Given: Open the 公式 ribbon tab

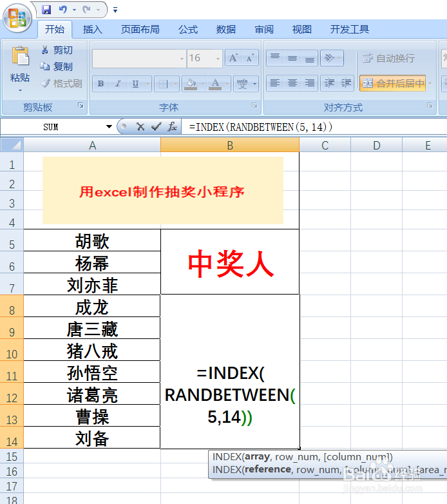Looking at the screenshot, I should click(188, 30).
